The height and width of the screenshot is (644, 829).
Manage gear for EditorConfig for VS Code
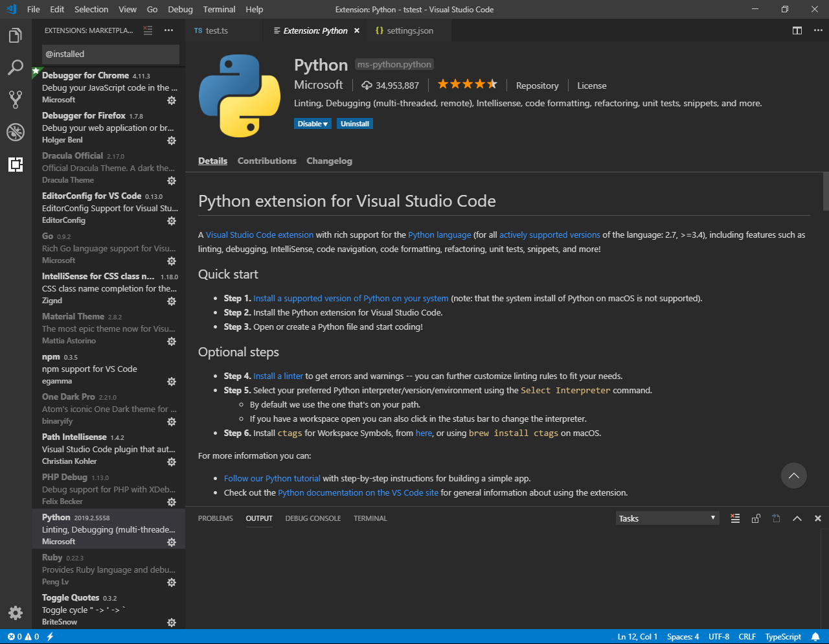172,221
